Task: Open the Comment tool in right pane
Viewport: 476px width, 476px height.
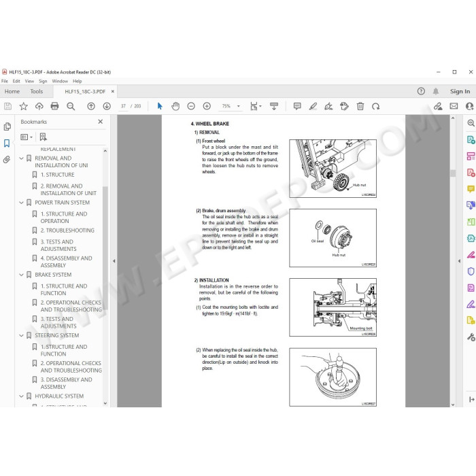Action: (471, 189)
